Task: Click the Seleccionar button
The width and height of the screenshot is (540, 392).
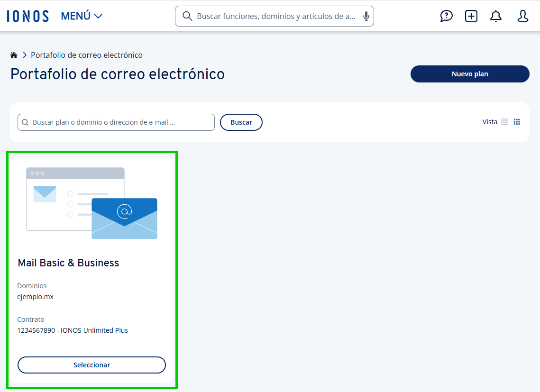Action: [x=92, y=365]
